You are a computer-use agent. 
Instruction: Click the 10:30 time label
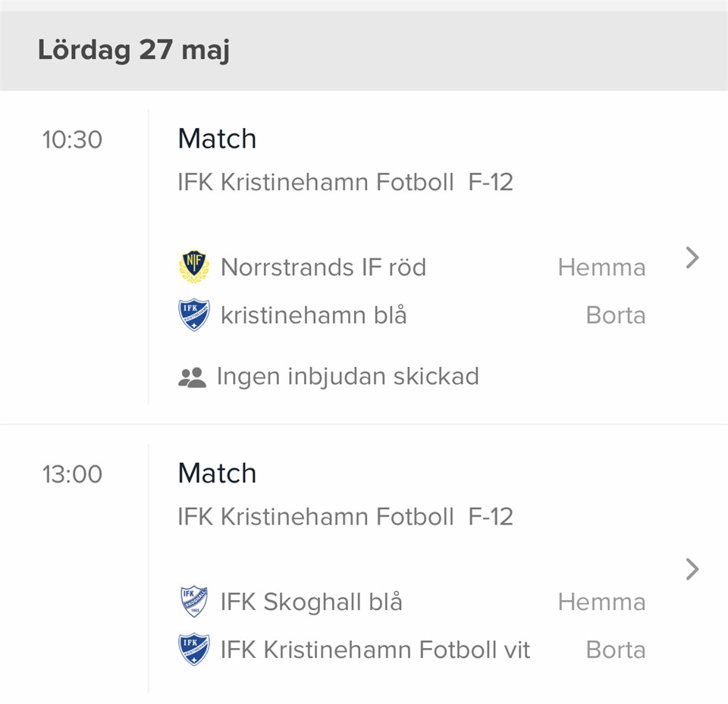click(72, 140)
